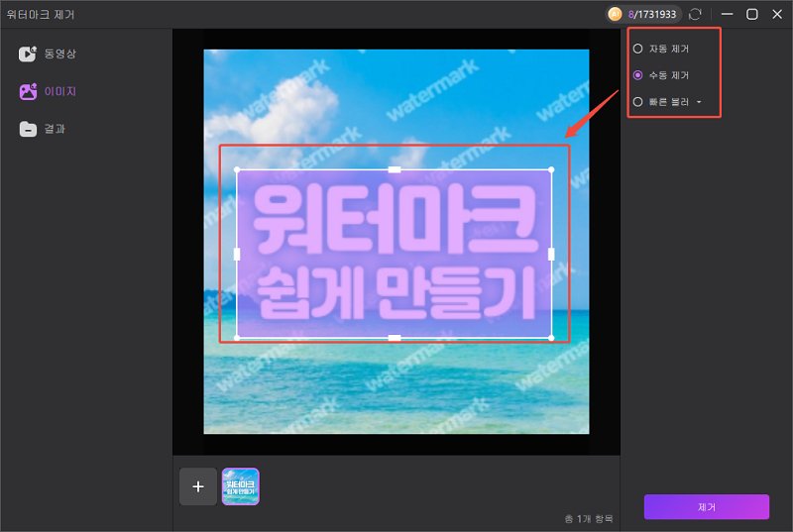
Task: Select the 자동 제거 radio option
Action: (637, 49)
